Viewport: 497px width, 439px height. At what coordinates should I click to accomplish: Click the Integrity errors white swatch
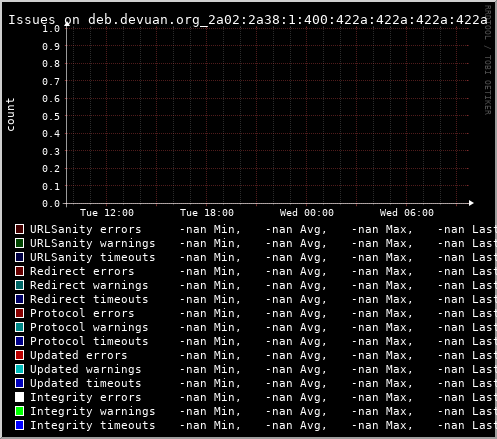point(19,397)
